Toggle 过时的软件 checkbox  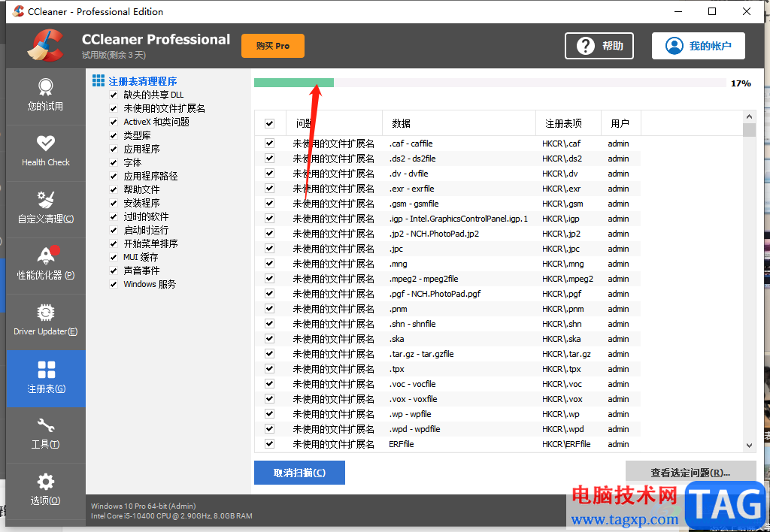[114, 216]
